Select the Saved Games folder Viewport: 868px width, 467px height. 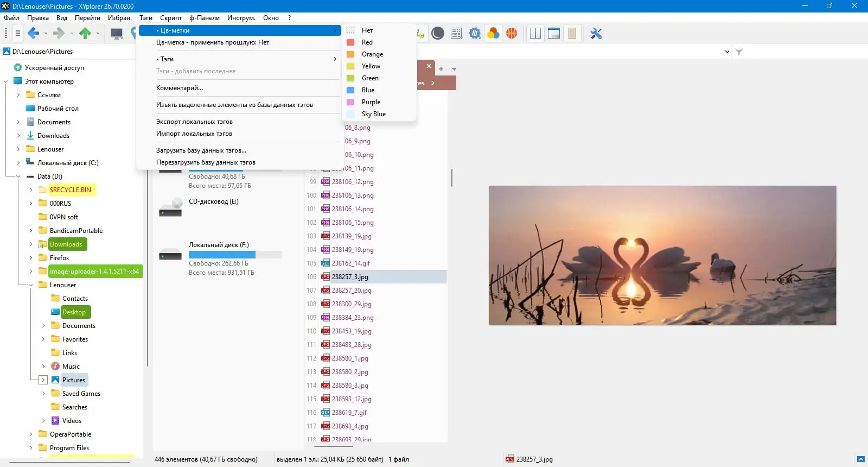click(81, 394)
